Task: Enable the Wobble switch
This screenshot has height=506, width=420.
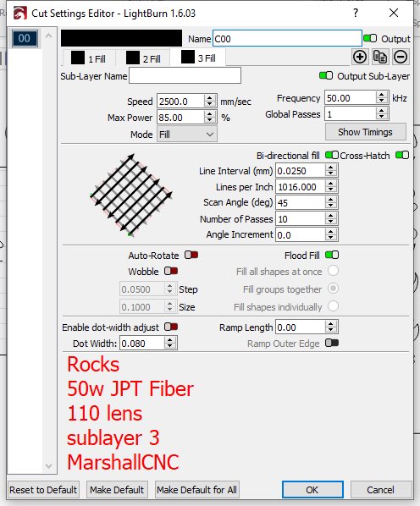Action: point(171,271)
